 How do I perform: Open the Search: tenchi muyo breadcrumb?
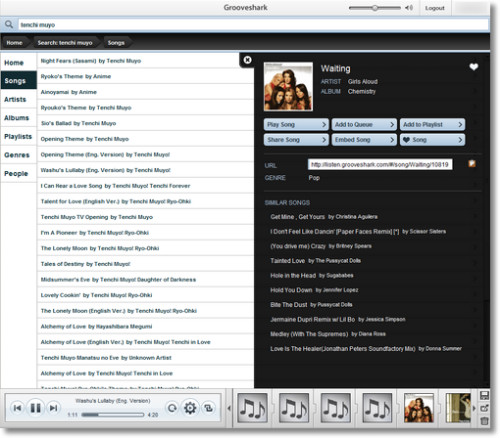pyautogui.click(x=65, y=43)
